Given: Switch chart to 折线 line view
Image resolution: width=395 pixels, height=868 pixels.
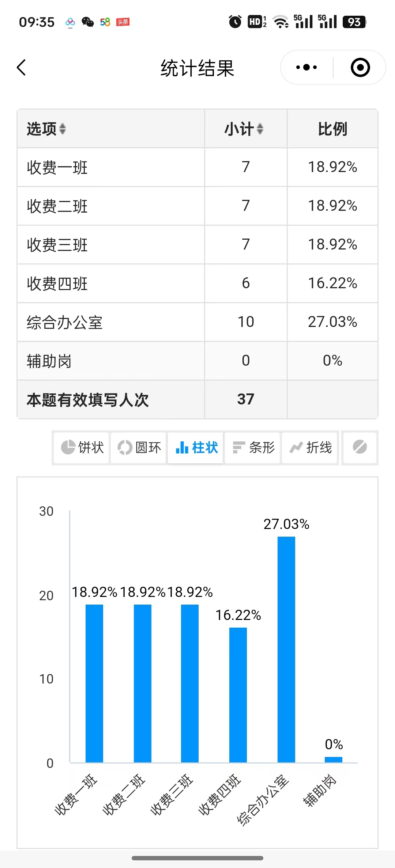Looking at the screenshot, I should click(310, 447).
